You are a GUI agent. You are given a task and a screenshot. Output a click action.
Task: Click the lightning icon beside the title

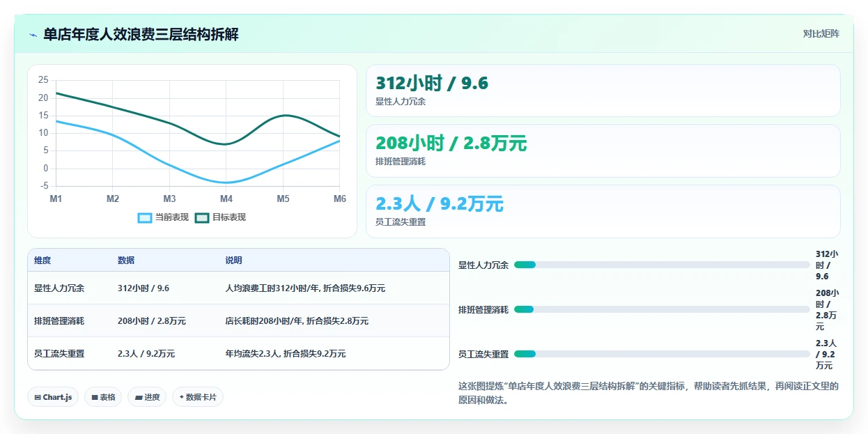click(x=33, y=34)
